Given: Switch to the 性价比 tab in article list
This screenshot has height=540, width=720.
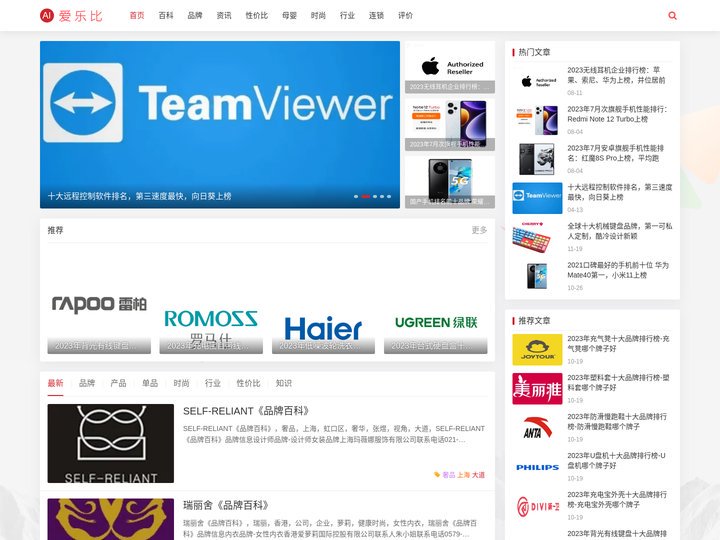Looking at the screenshot, I should pos(248,383).
